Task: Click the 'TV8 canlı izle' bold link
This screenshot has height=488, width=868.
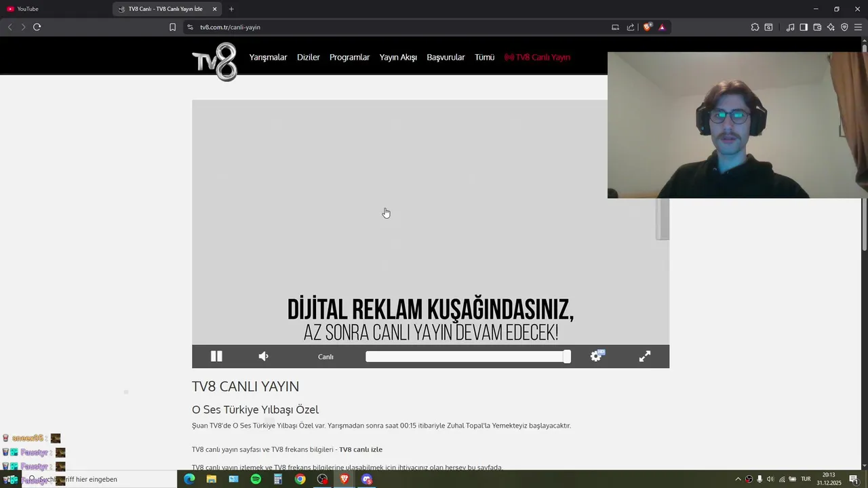Action: click(361, 449)
